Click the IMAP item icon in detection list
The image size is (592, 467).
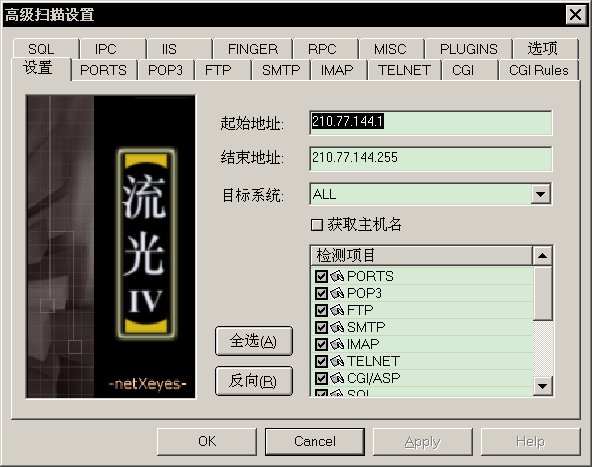(337, 344)
